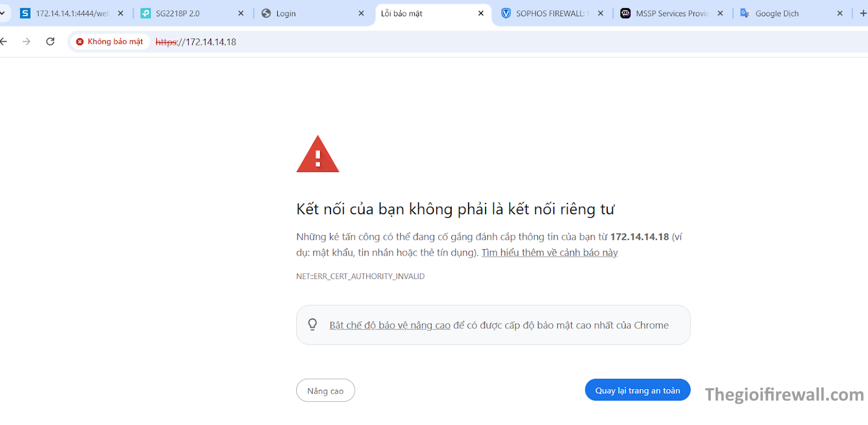868x425 pixels.
Task: Close the 'Lỗi bảo mật' tab
Action: (x=481, y=14)
